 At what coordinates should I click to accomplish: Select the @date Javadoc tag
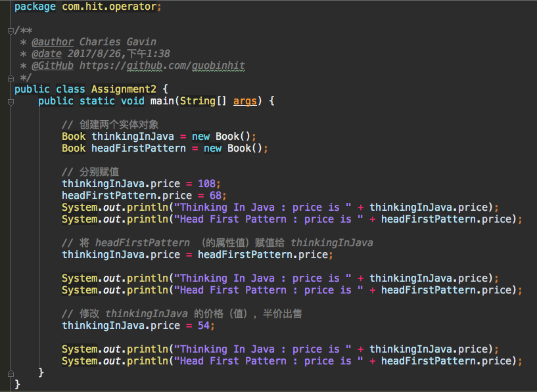click(x=46, y=53)
